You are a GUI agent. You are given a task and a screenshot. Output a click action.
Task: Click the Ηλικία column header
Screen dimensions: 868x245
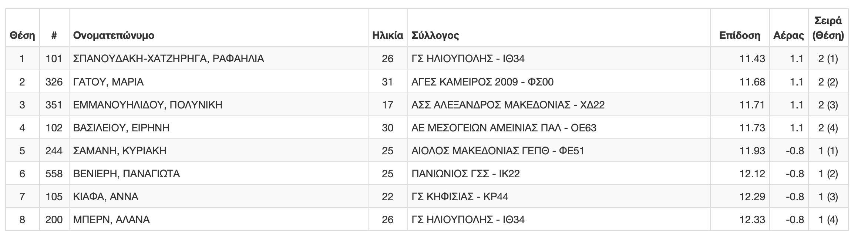tap(388, 36)
